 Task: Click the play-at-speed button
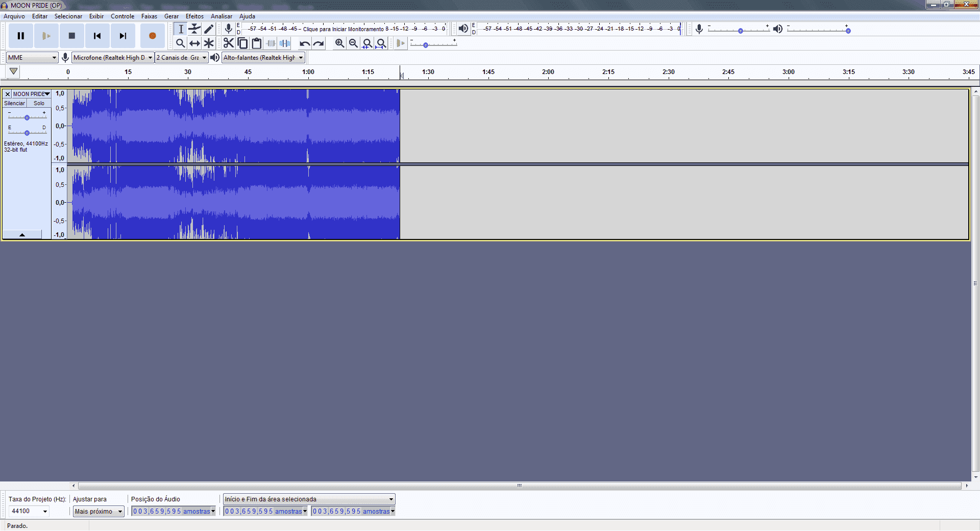pyautogui.click(x=401, y=43)
